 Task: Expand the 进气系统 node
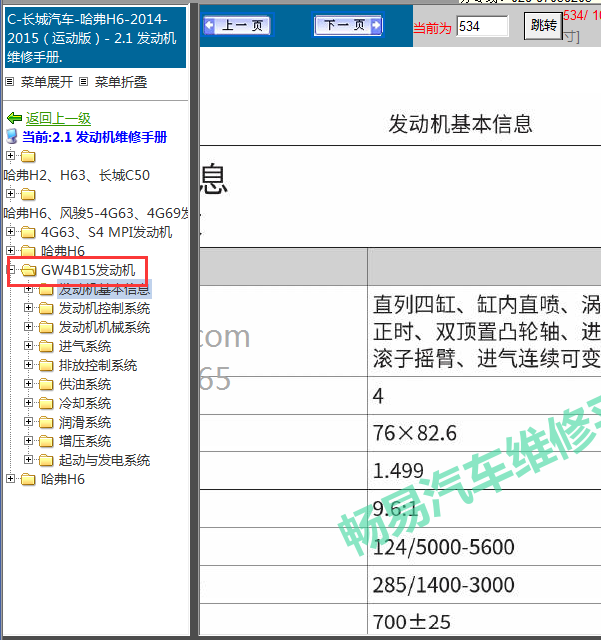pyautogui.click(x=28, y=346)
